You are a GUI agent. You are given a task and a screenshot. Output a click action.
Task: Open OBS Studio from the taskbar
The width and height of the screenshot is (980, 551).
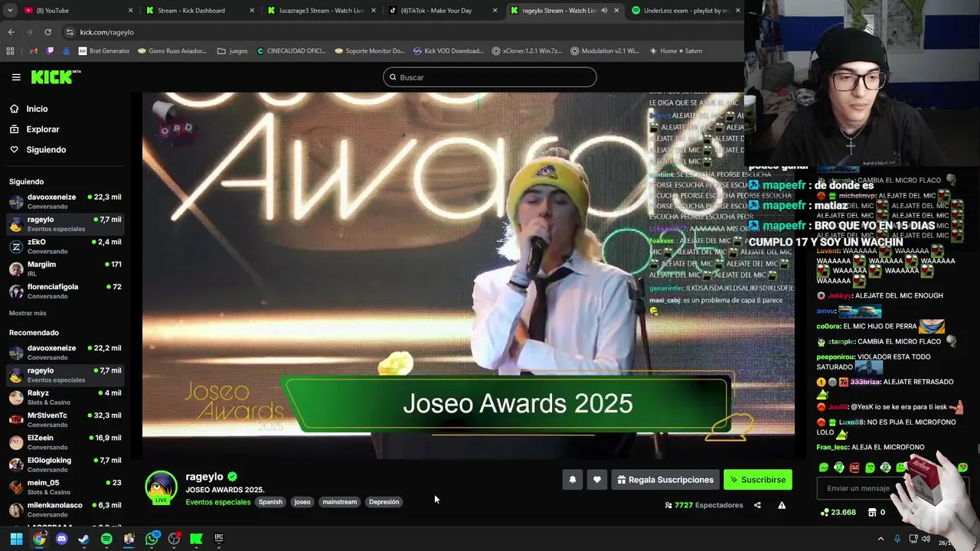tap(174, 539)
